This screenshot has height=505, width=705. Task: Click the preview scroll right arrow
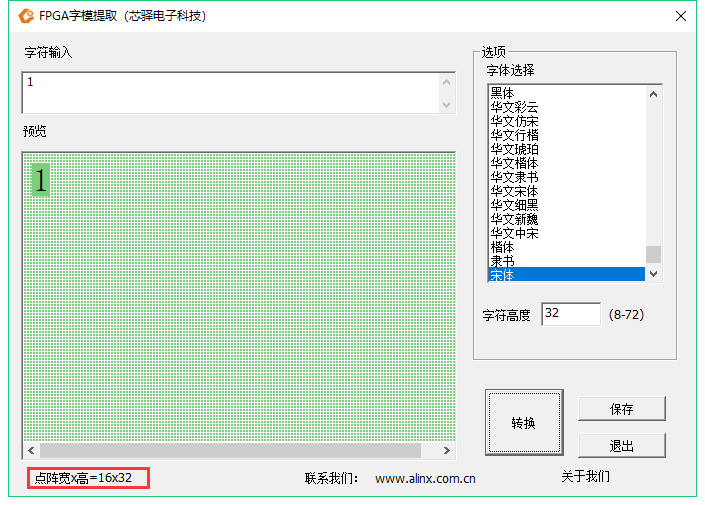pos(446,451)
